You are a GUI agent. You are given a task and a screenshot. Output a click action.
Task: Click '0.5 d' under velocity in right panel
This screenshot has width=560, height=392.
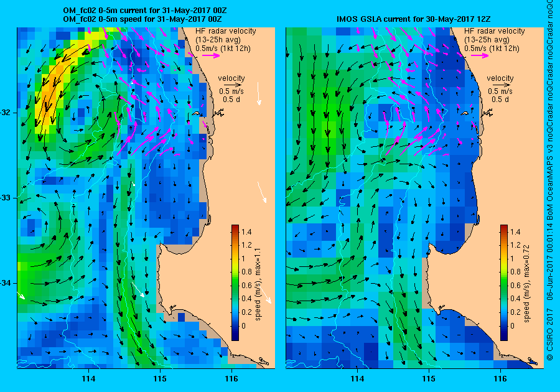tap(500, 100)
